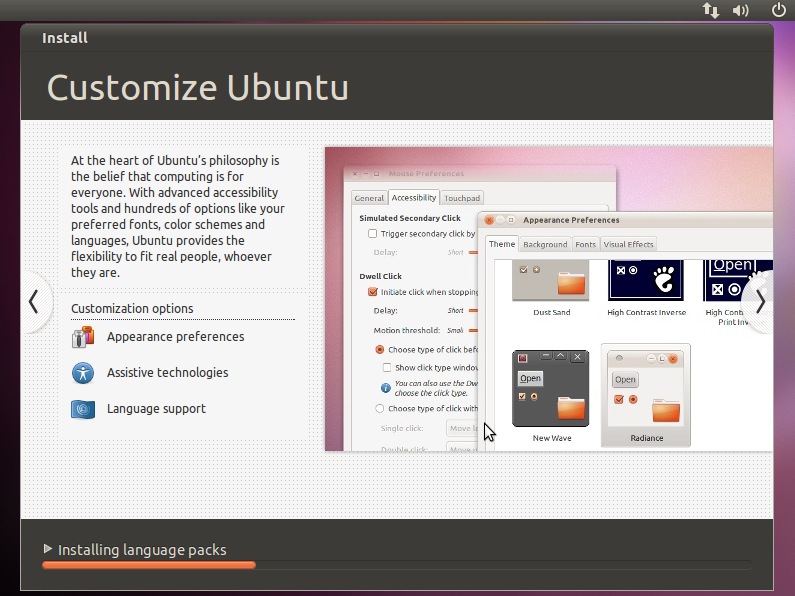The width and height of the screenshot is (795, 596).
Task: Check the Show click type window option
Action: click(x=387, y=368)
